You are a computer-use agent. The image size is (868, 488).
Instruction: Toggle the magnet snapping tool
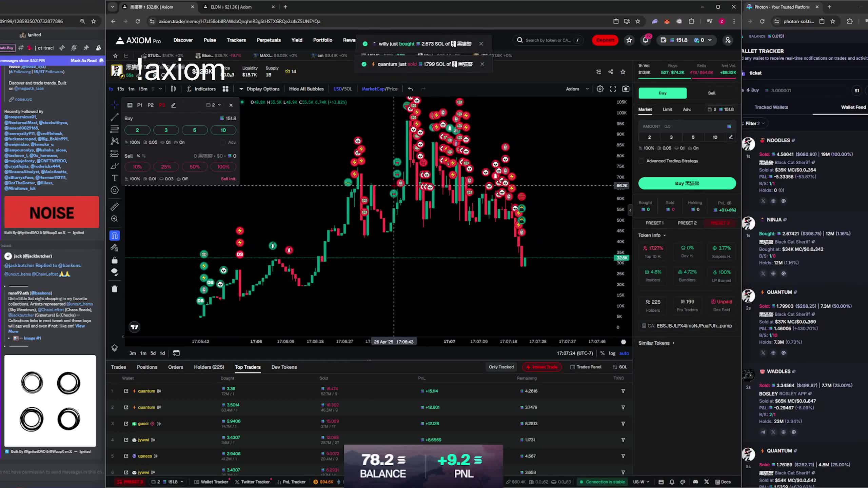115,236
